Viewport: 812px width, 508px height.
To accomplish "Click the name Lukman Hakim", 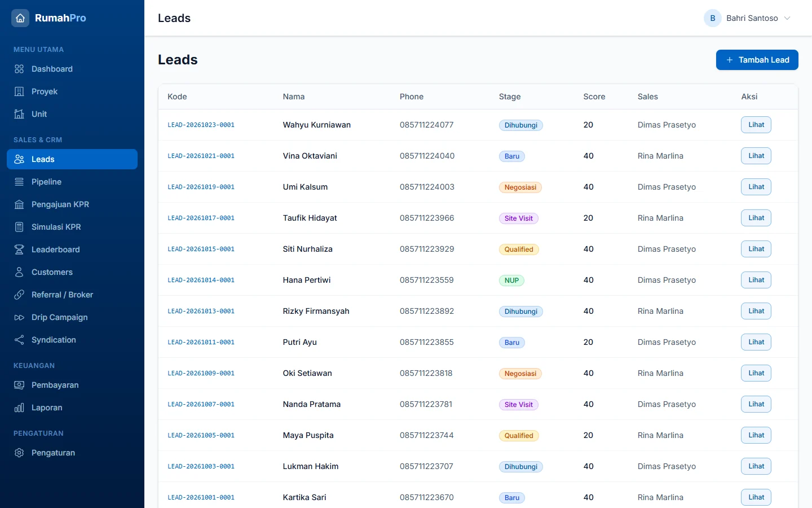I will pyautogui.click(x=311, y=466).
